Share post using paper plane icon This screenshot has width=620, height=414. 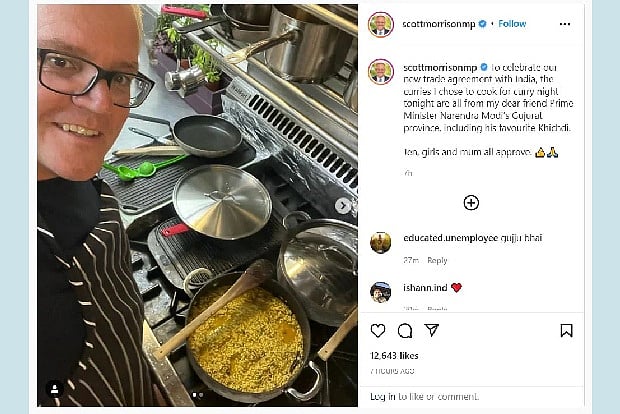(x=432, y=330)
